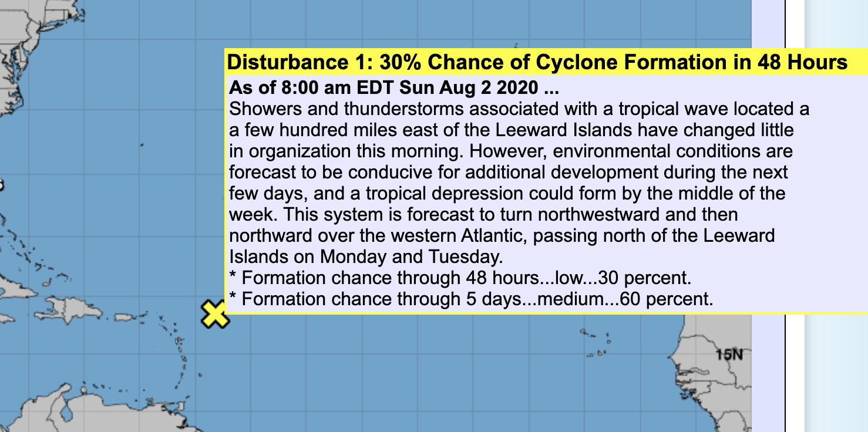Click the 15N latitude label
This screenshot has width=868, height=432.
(x=731, y=354)
